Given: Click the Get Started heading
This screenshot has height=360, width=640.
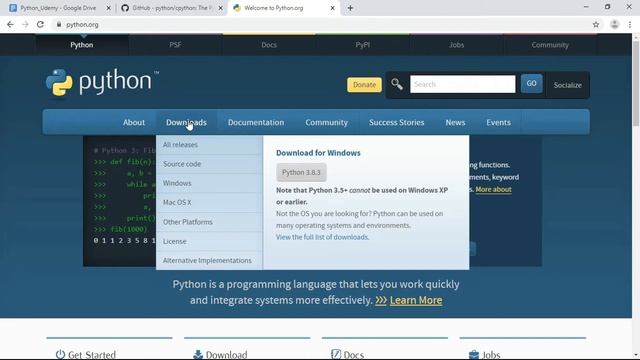Looking at the screenshot, I should click(x=92, y=355).
